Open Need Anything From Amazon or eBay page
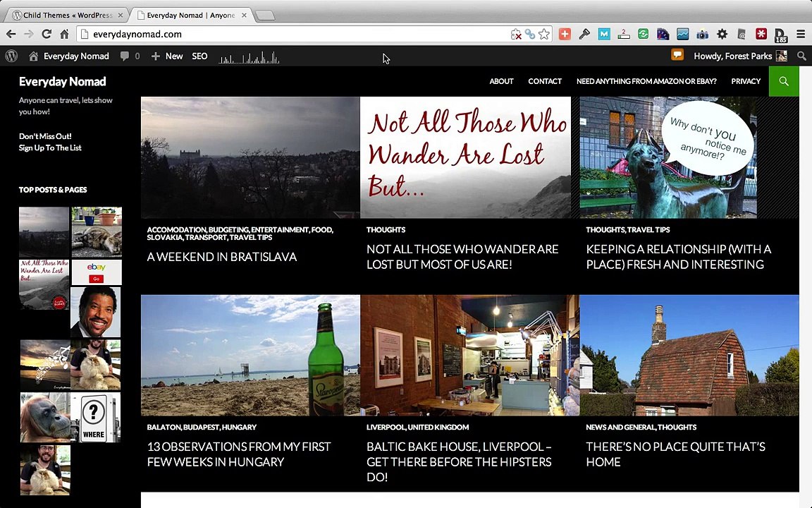 pos(646,81)
